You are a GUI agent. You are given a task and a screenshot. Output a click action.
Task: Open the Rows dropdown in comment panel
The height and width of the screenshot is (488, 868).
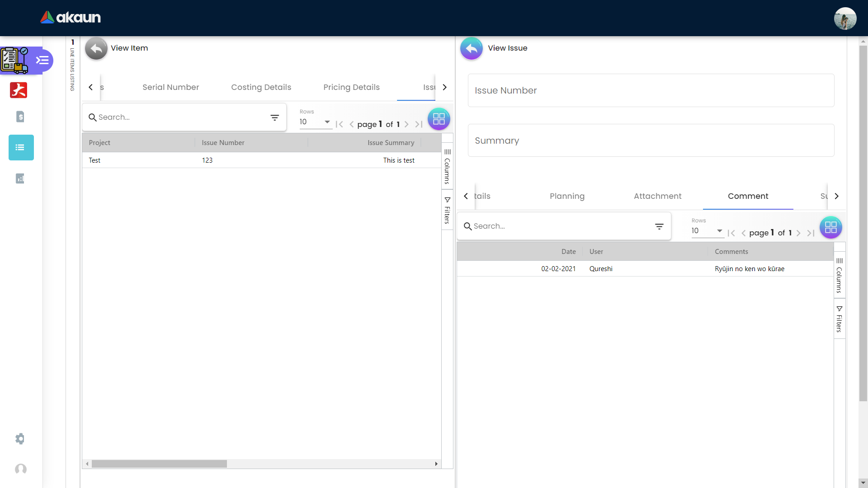coord(707,231)
